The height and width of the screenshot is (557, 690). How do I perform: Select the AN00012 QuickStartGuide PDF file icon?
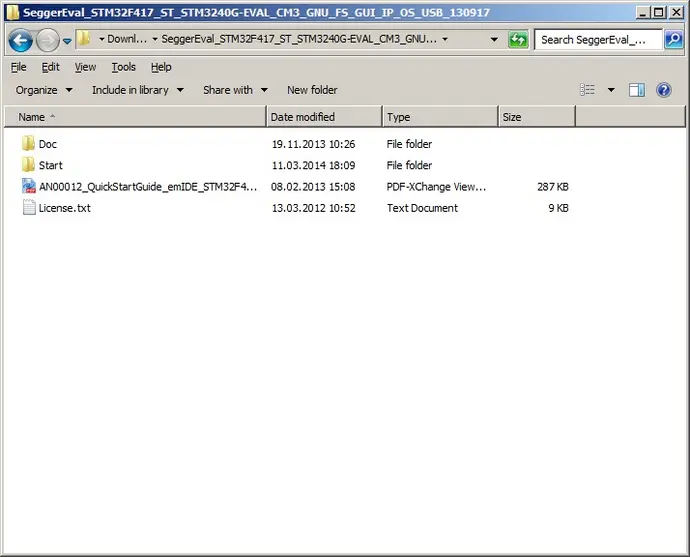tap(29, 187)
